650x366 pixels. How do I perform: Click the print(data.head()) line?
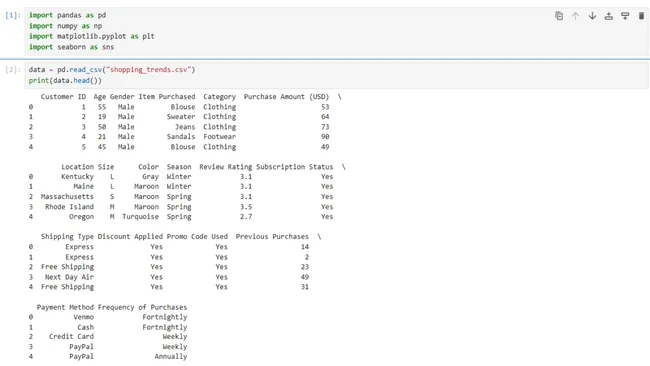(65, 80)
